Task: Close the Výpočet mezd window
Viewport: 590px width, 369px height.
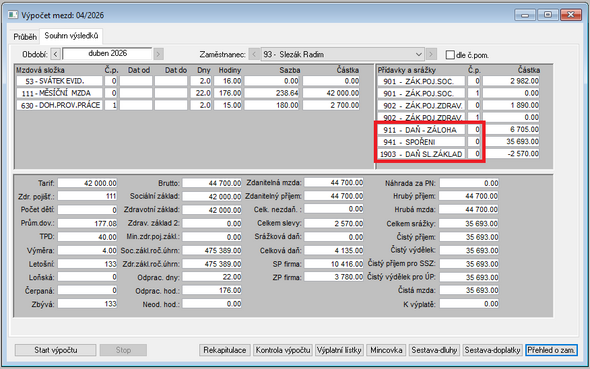Action: click(571, 15)
